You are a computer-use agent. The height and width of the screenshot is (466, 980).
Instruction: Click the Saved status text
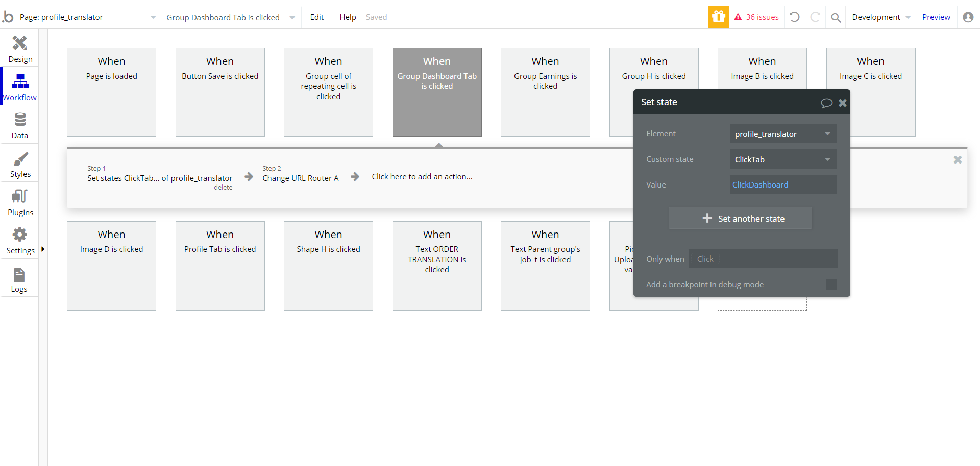pyautogui.click(x=376, y=17)
